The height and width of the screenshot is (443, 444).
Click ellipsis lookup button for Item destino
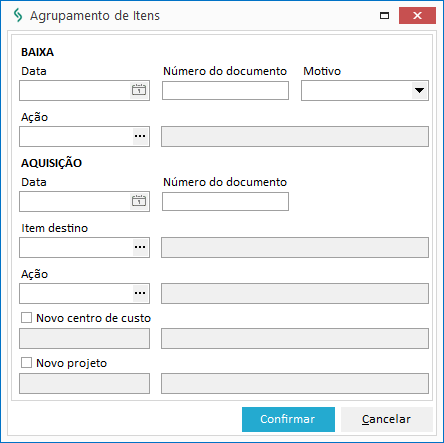coord(140,247)
